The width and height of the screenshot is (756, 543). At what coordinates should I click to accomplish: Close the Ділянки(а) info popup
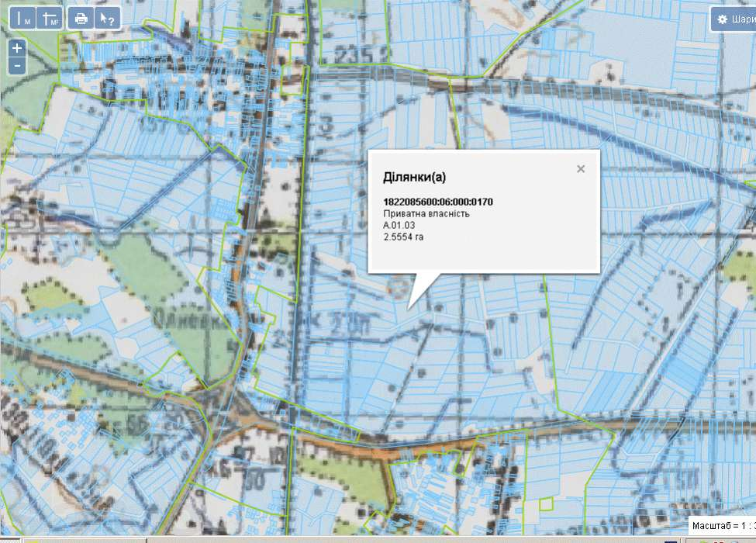pos(581,169)
